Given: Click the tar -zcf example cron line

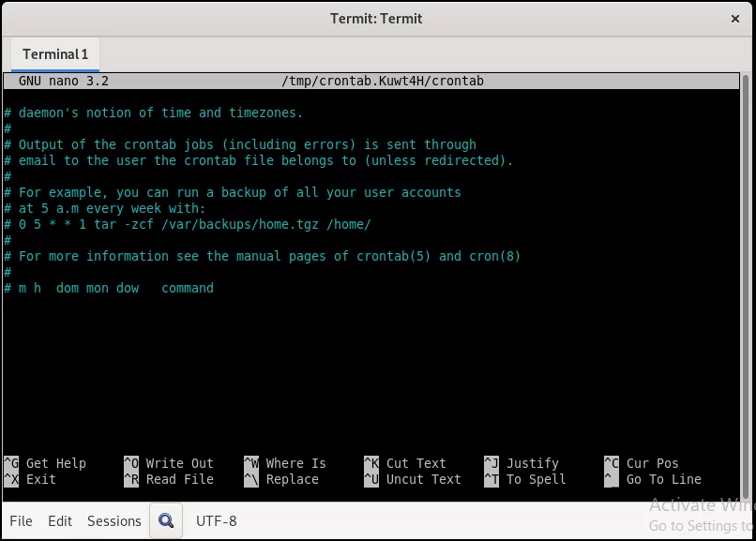Looking at the screenshot, I should coord(188,224).
